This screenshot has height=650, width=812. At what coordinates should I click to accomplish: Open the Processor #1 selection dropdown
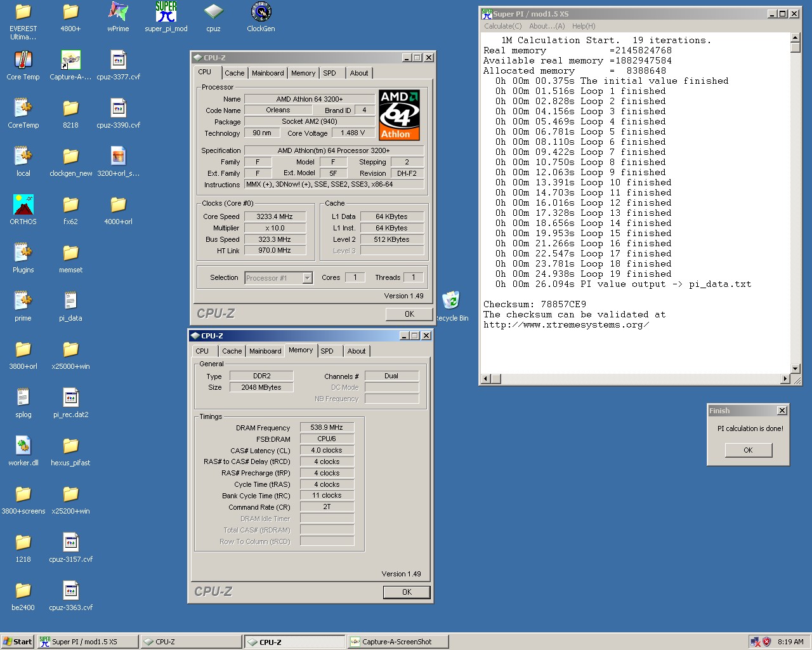click(307, 278)
